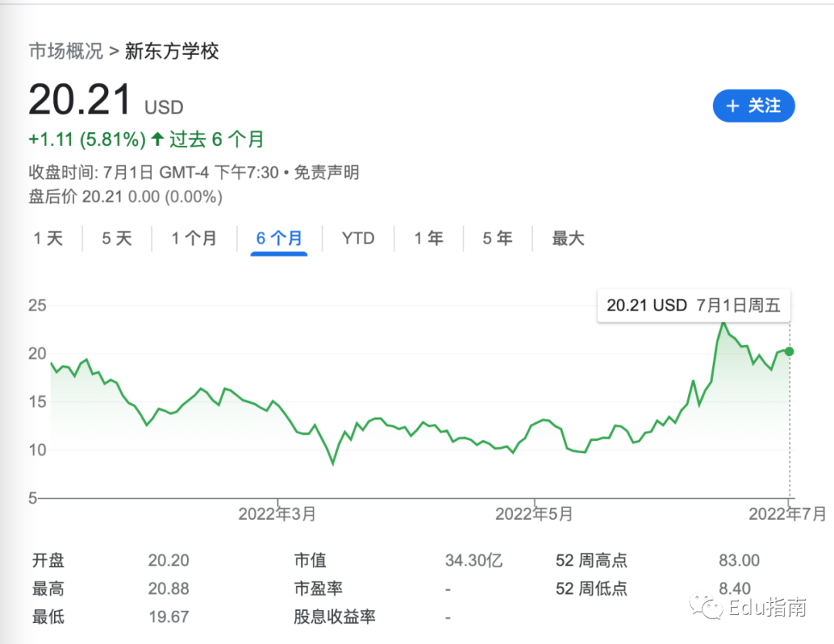834x644 pixels.
Task: Click the WeChat logo icon watermark
Action: point(707,607)
